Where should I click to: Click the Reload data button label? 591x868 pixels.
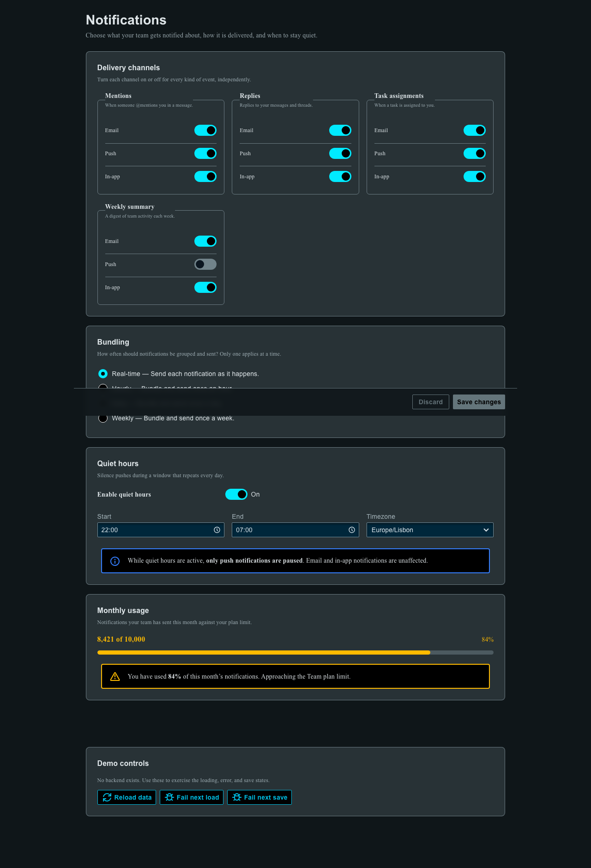[x=133, y=797]
